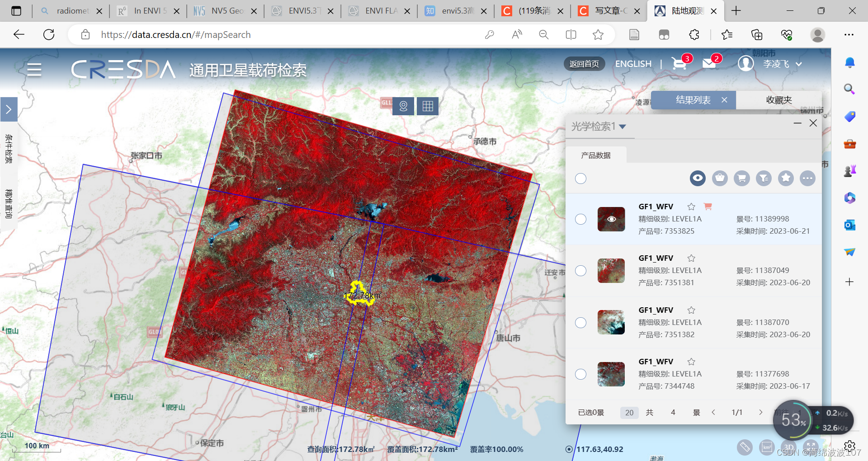
Task: Open thumbnail of product 7351381
Action: [x=611, y=271]
